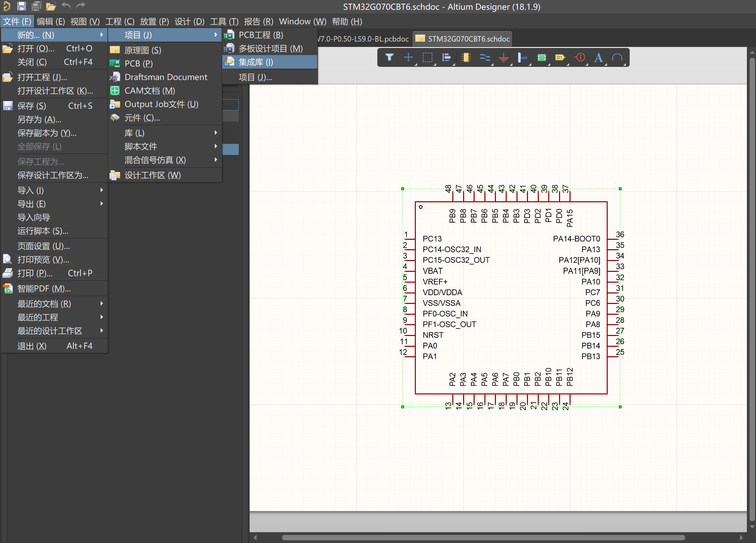Create a new PCB工程 (B) project

(x=270, y=35)
